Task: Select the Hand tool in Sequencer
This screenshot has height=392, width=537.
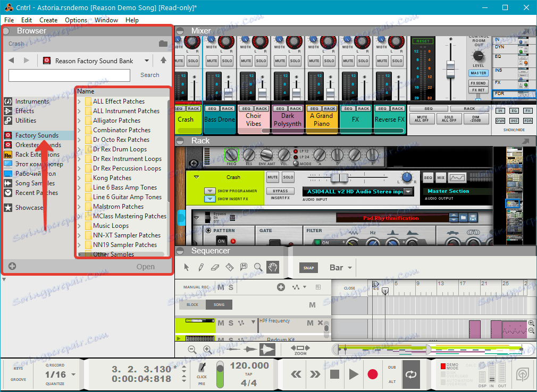Action: pos(272,267)
